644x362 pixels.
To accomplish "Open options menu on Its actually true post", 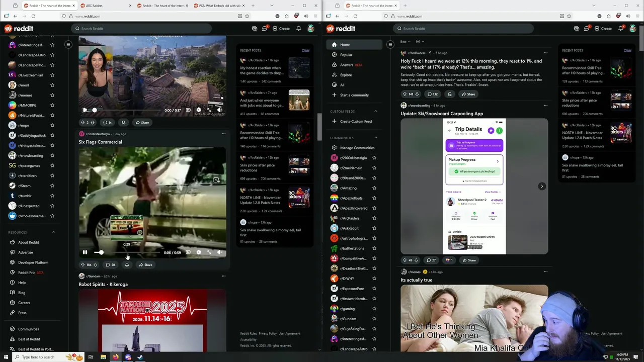I will (545, 272).
